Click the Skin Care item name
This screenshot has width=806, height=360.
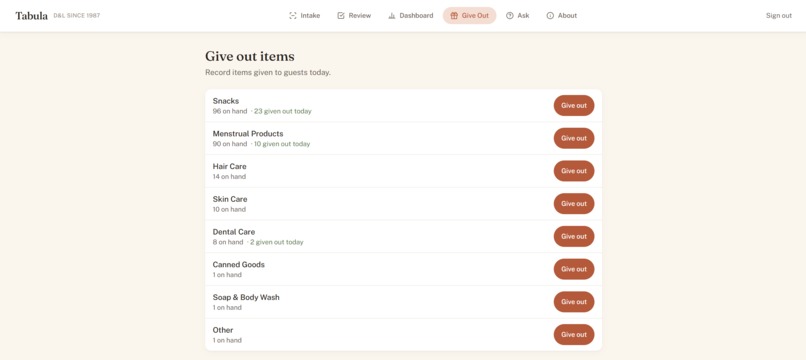[230, 199]
